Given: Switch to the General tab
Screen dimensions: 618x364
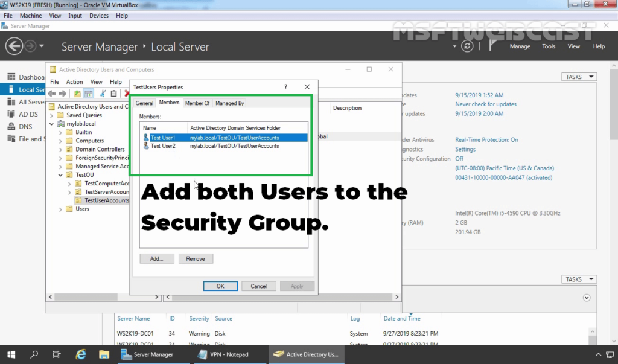Looking at the screenshot, I should point(144,103).
